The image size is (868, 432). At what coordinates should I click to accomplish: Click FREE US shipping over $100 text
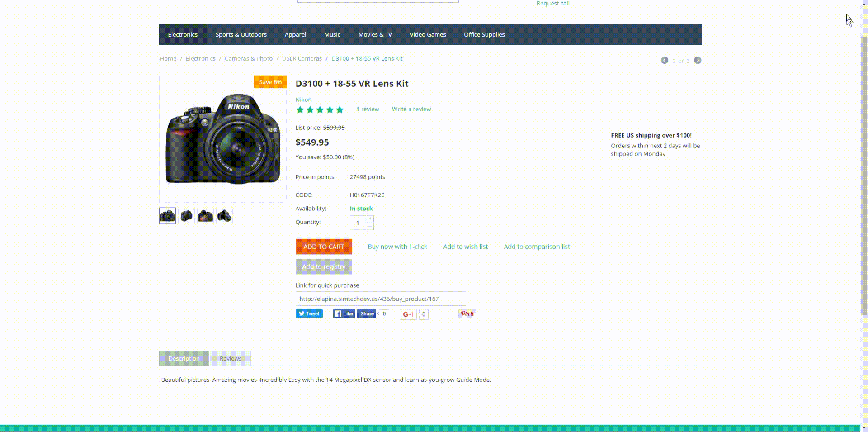point(651,135)
